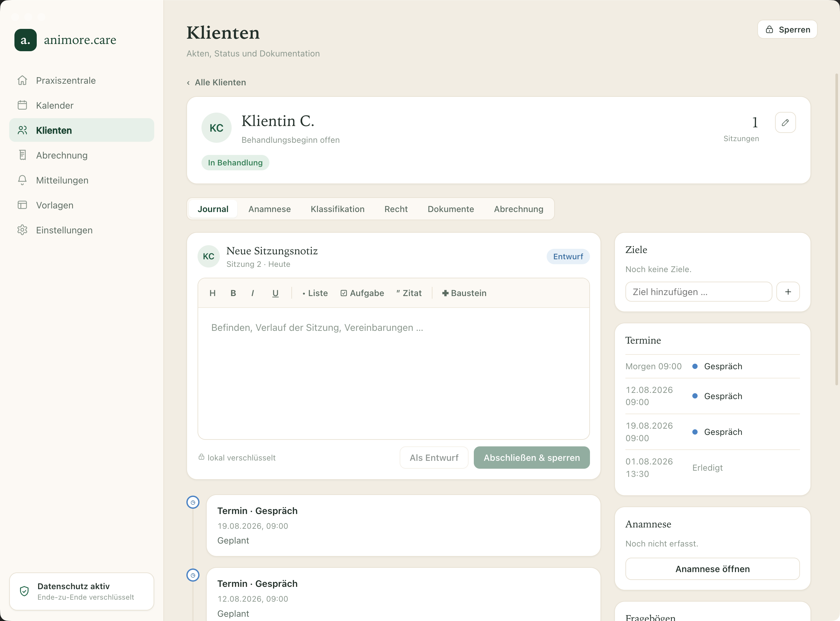Open Kalender in the sidebar
This screenshot has height=621, width=840.
point(82,105)
